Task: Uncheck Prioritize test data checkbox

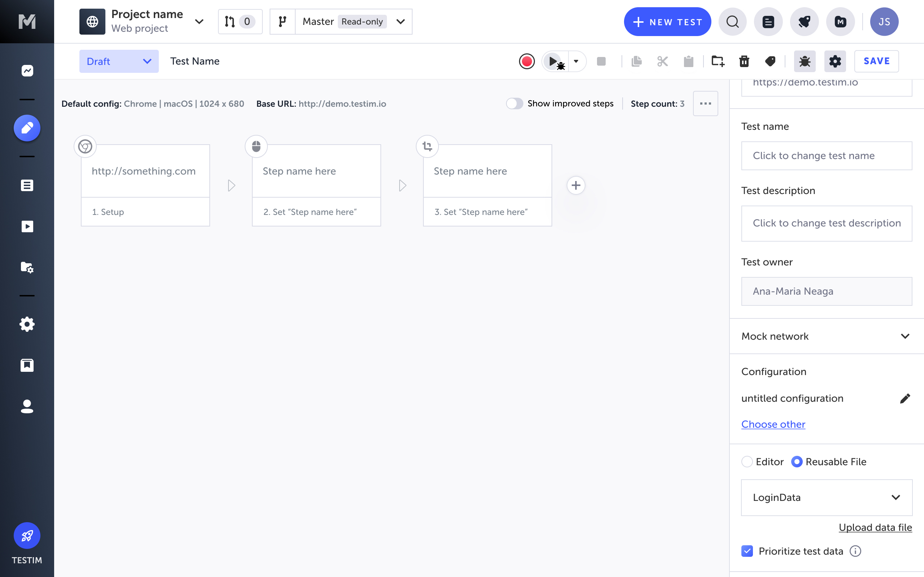Action: (747, 551)
